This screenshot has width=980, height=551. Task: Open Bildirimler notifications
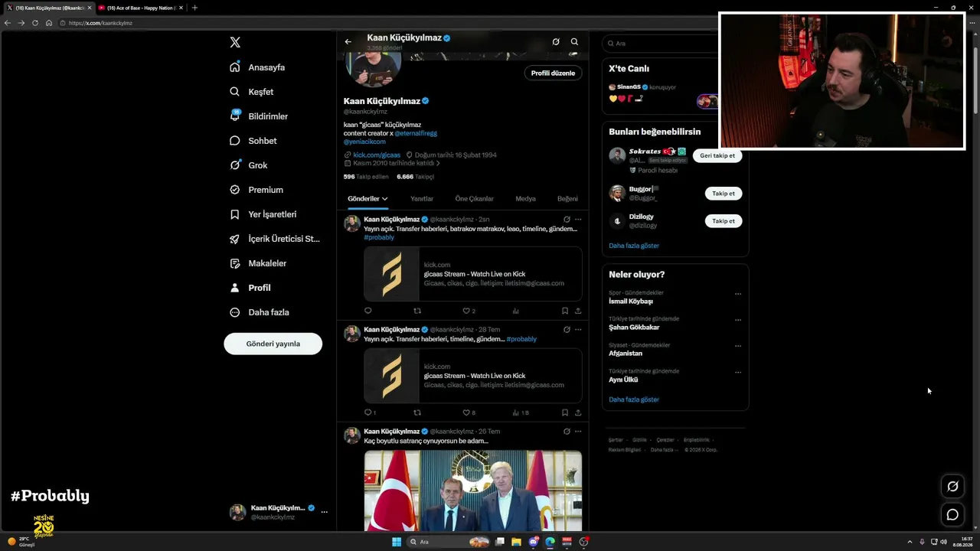click(259, 116)
